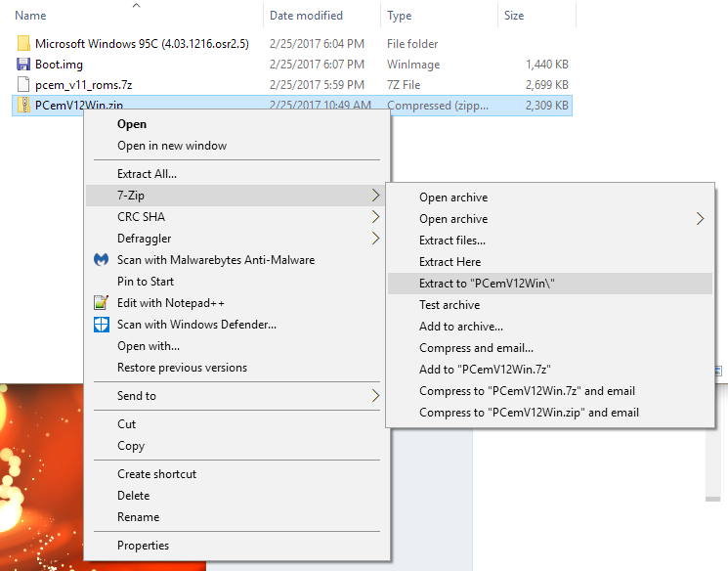Select Add to archive...

tap(550, 327)
